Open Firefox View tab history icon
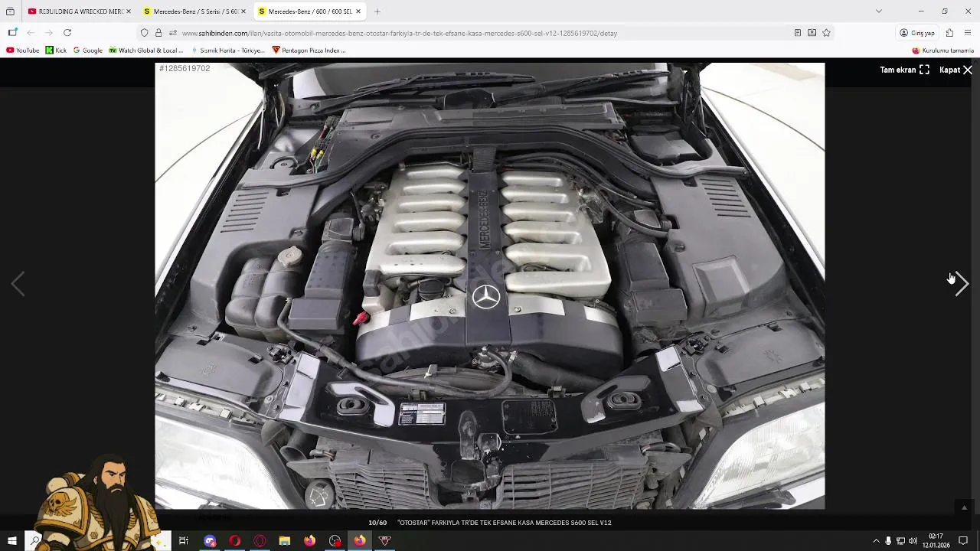The image size is (980, 551). (10, 11)
